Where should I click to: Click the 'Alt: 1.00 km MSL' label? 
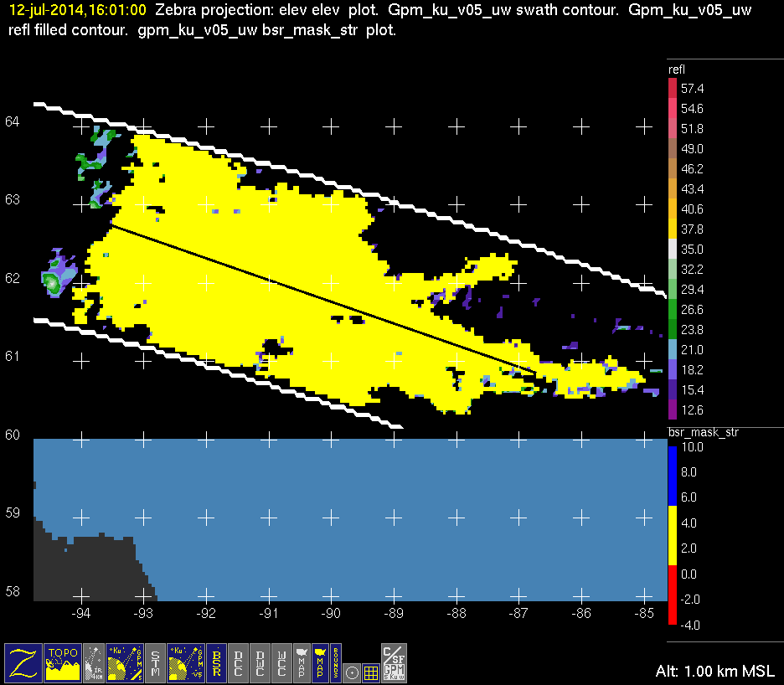pos(715,671)
